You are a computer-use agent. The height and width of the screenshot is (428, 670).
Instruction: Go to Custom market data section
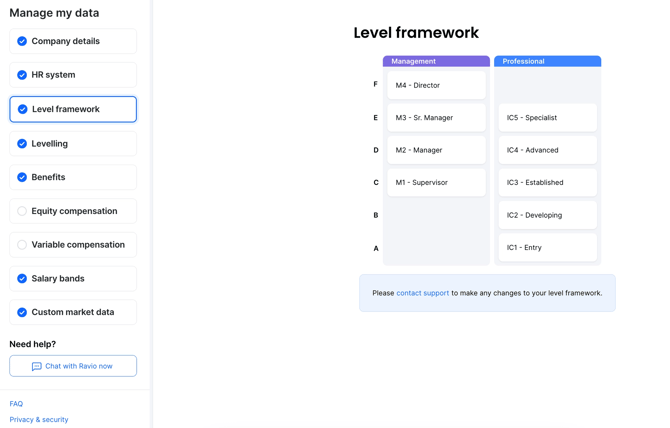pos(73,312)
